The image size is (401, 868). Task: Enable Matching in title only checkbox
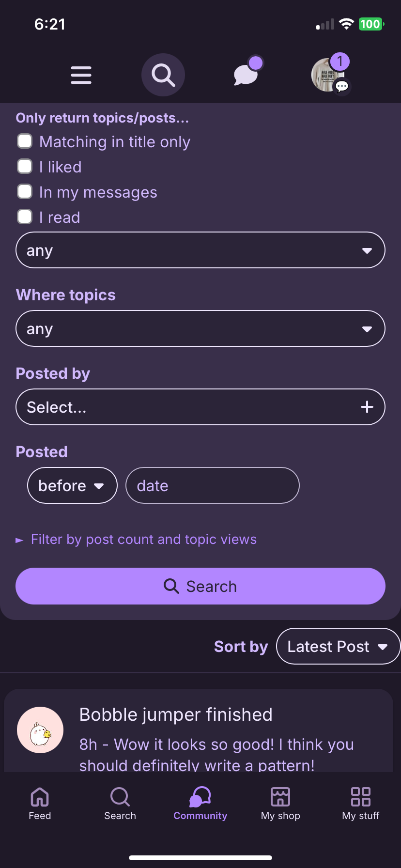tap(25, 141)
